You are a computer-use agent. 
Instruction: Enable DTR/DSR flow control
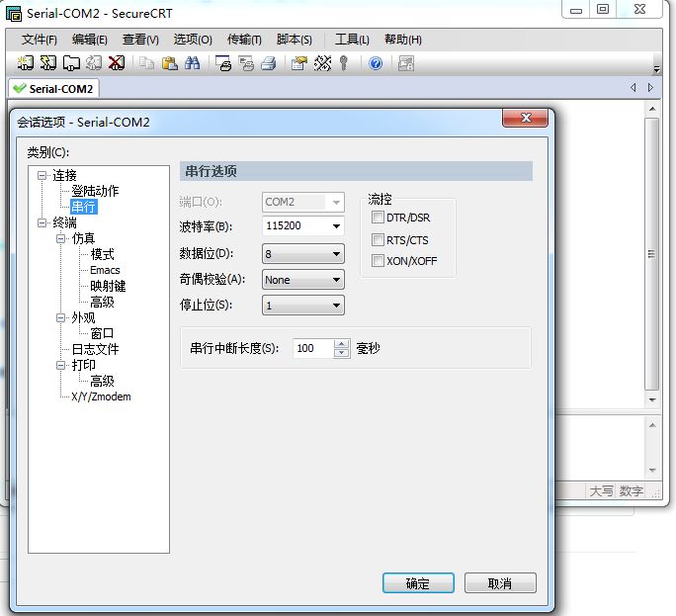378,217
